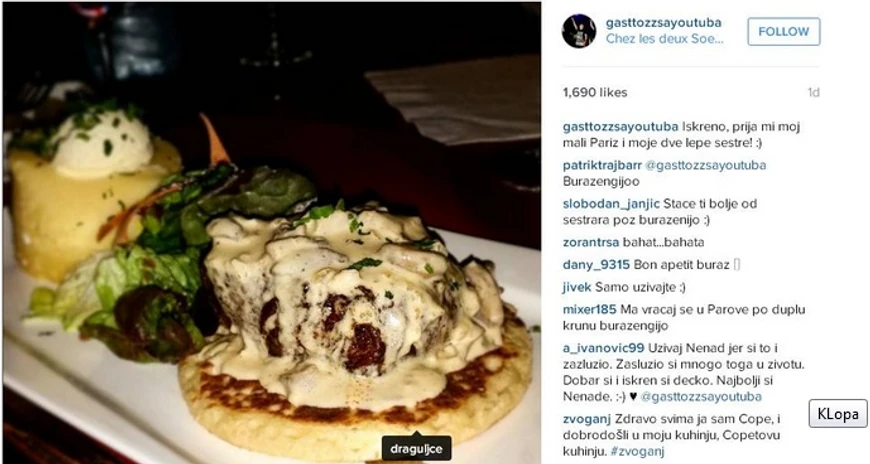Open the patriktrajbarr commenter profile
This screenshot has height=464, width=870.
(x=602, y=165)
